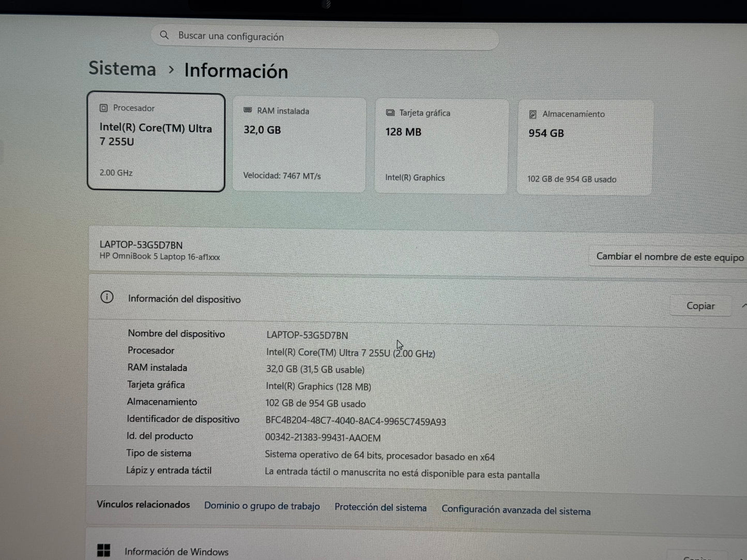
Task: Click the Windows logo icon
Action: click(104, 550)
